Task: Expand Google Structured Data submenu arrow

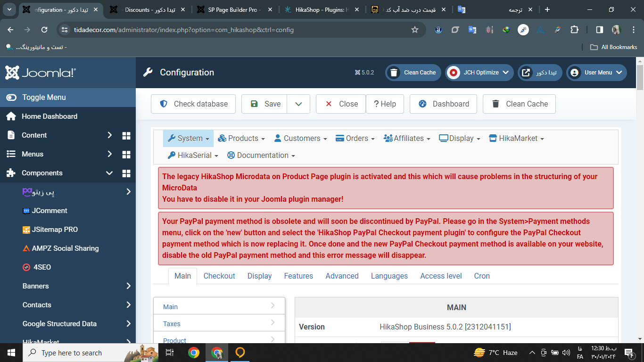Action: (128, 324)
